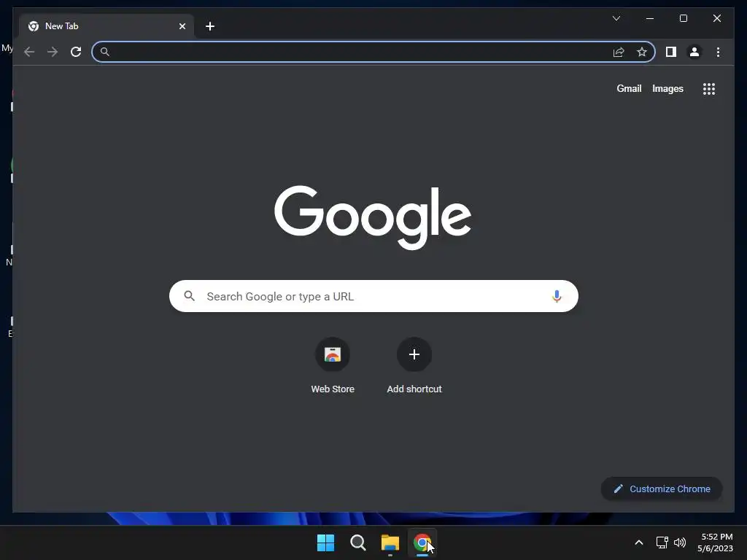Reload the page with the refresh icon
Viewport: 747px width, 560px height.
click(76, 52)
